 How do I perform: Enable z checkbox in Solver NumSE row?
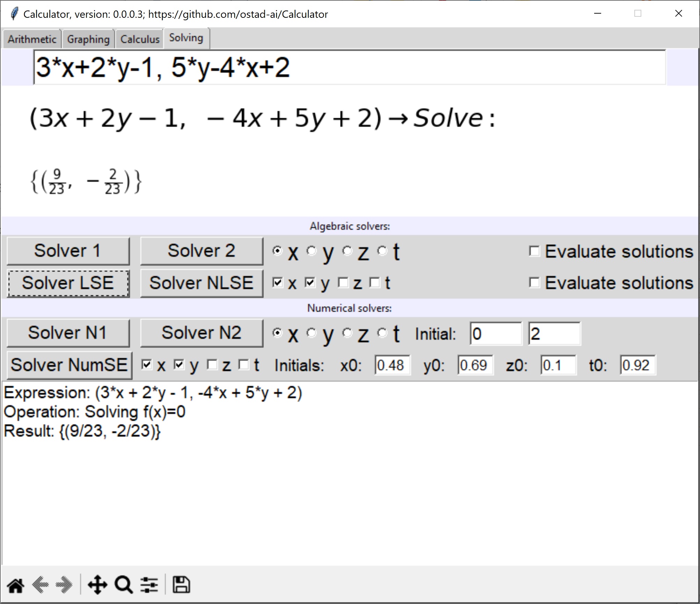[212, 365]
